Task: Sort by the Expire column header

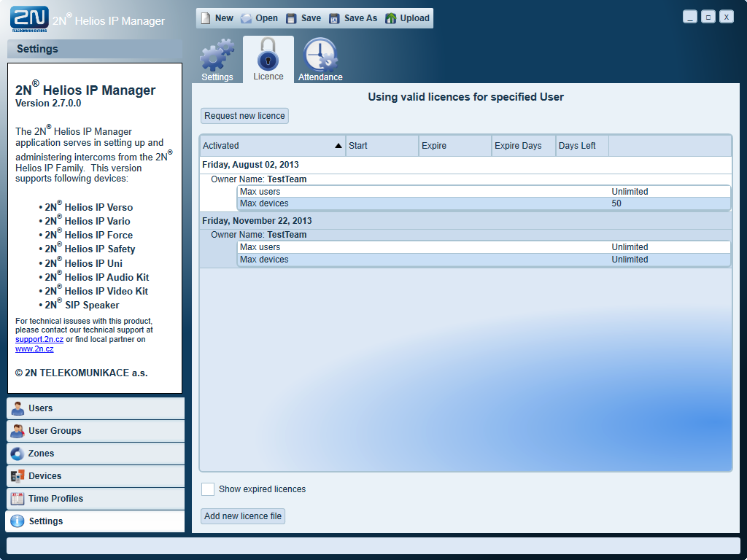Action: click(x=455, y=146)
